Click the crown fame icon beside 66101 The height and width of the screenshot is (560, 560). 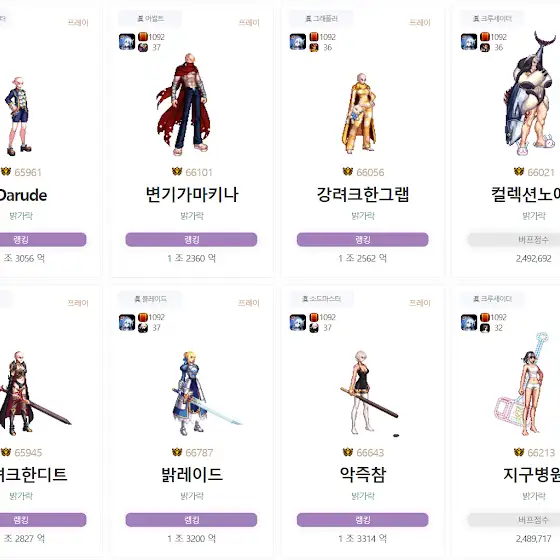click(177, 172)
